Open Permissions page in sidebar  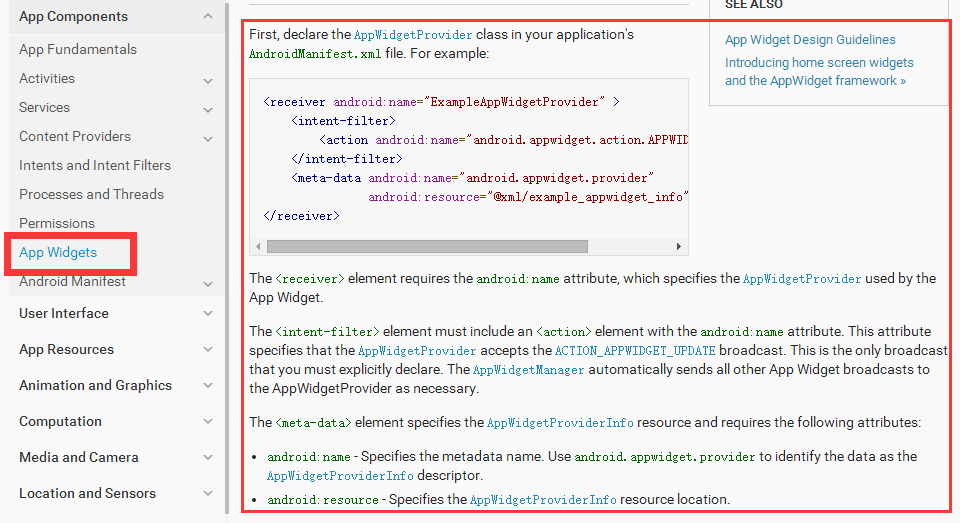pyautogui.click(x=57, y=223)
